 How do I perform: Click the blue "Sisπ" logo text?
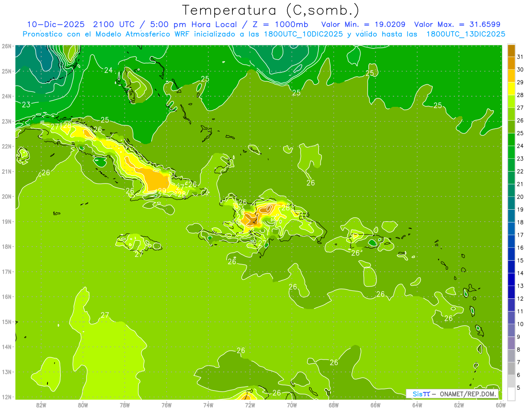[x=421, y=394]
